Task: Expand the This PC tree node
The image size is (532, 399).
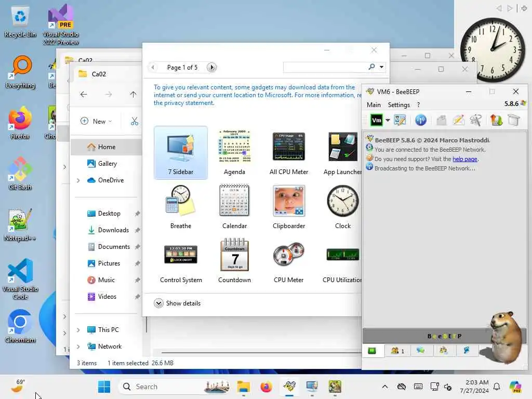Action: point(78,330)
